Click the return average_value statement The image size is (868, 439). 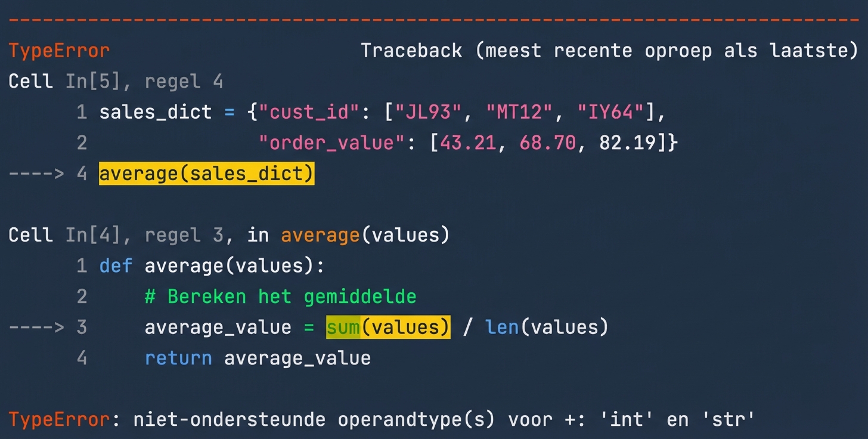[x=258, y=358]
